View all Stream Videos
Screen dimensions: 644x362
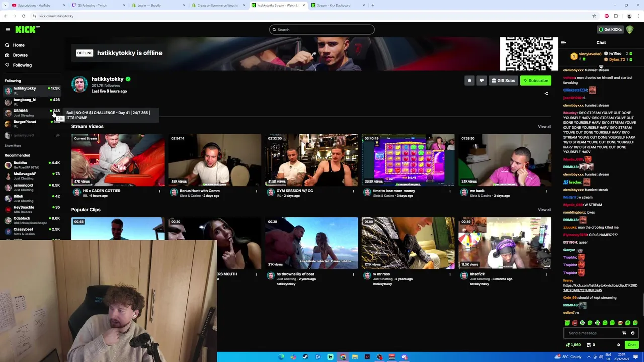pyautogui.click(x=544, y=127)
